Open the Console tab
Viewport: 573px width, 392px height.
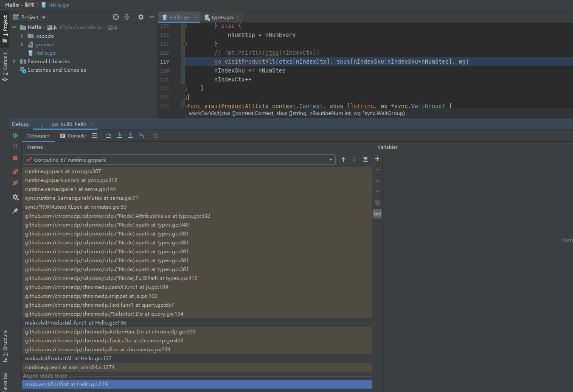(73, 136)
